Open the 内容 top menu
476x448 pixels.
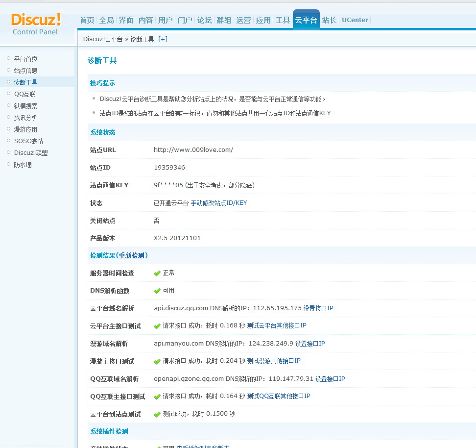pyautogui.click(x=146, y=21)
